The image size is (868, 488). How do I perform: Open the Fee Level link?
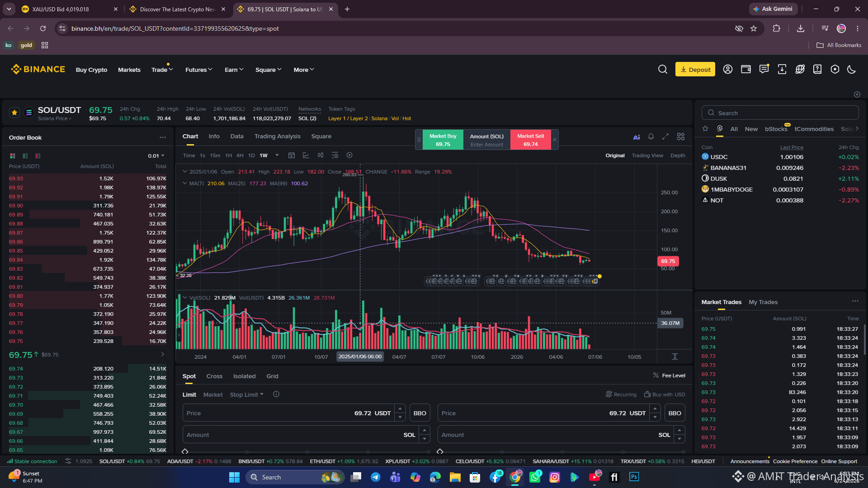669,375
